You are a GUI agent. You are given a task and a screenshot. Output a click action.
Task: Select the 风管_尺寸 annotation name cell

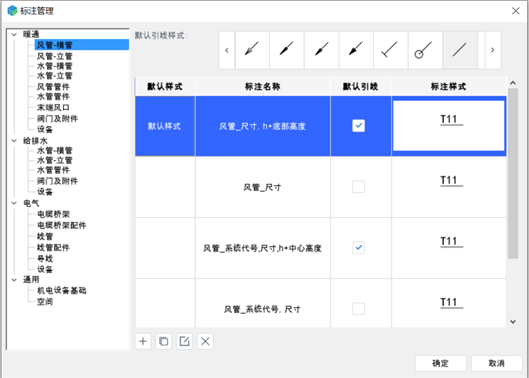pyautogui.click(x=263, y=187)
